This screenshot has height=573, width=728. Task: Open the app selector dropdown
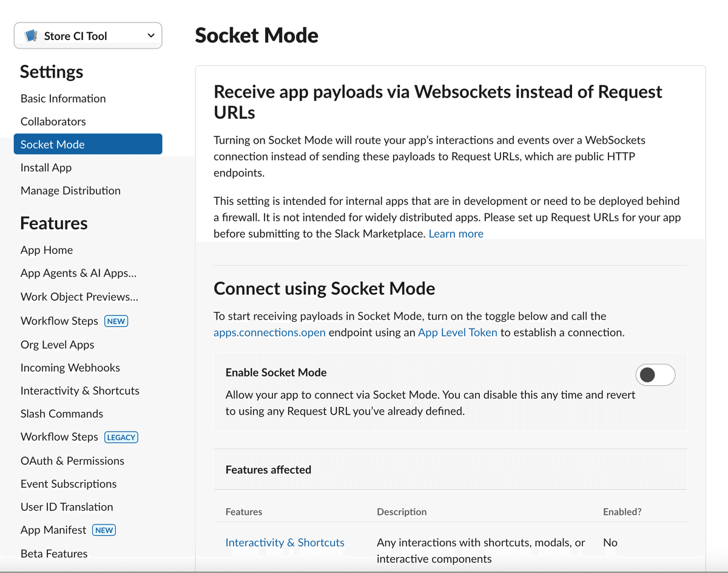click(152, 35)
